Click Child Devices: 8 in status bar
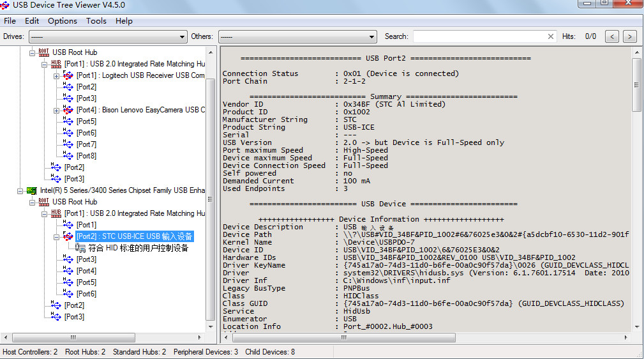The width and height of the screenshot is (644, 359). [x=270, y=352]
